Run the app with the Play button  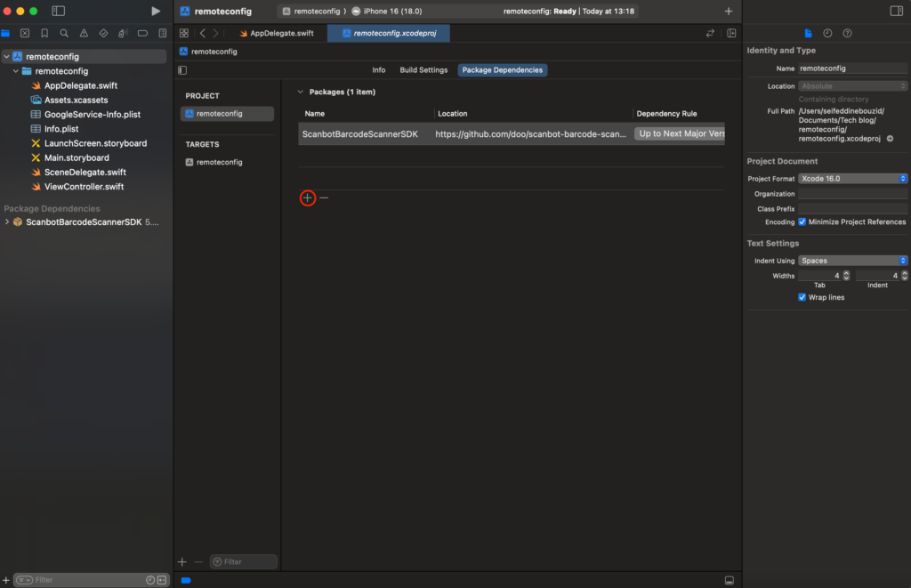156,11
